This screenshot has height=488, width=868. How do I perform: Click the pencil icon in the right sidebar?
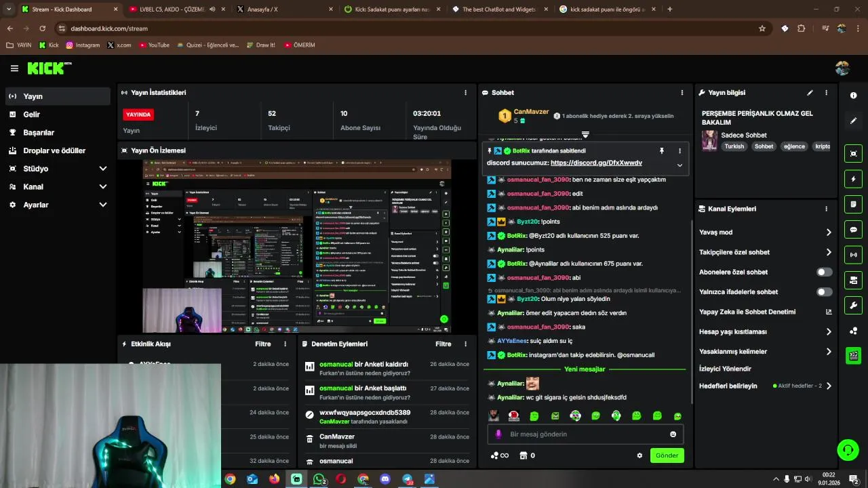(853, 121)
